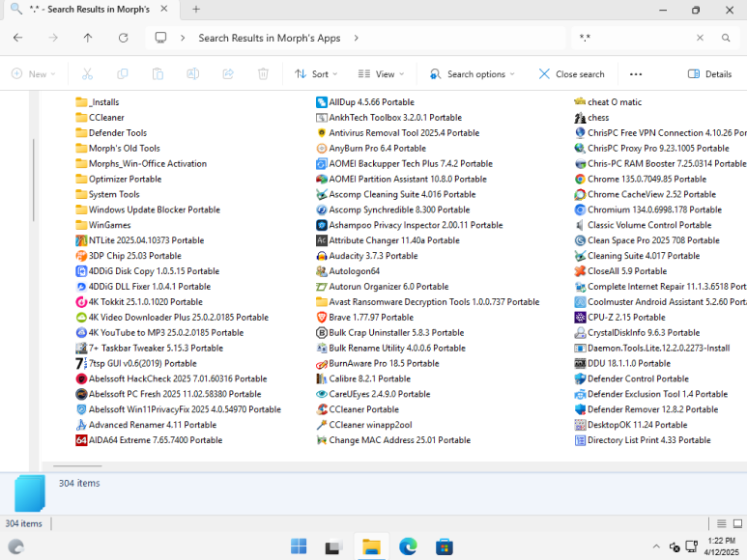The height and width of the screenshot is (560, 747).
Task: Click the search input field
Action: [634, 38]
